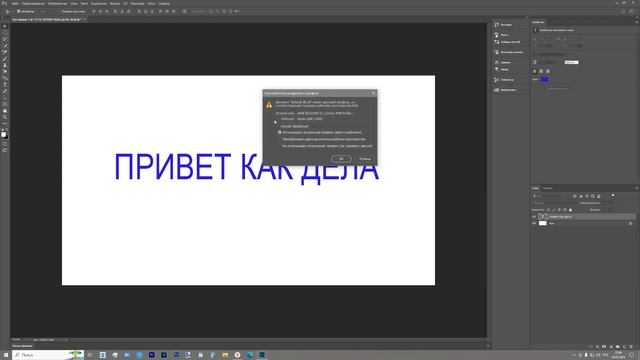
Task: Hide the Фон background layer
Action: 534,223
